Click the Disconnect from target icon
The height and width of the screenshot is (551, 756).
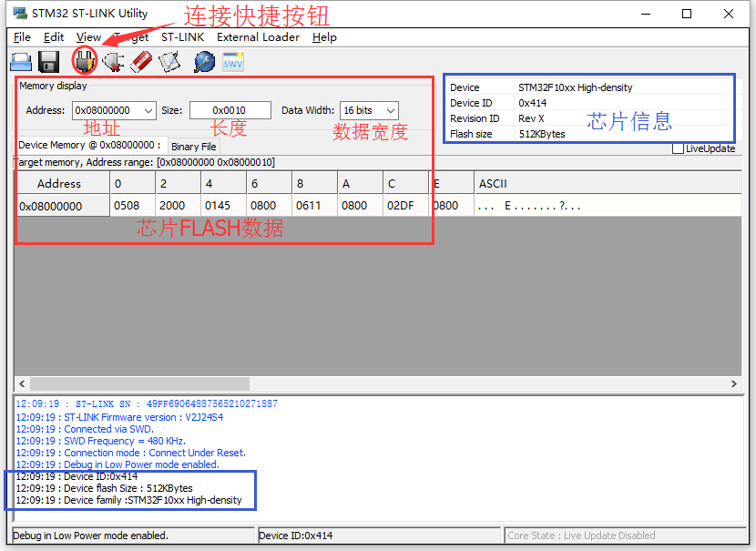click(113, 62)
